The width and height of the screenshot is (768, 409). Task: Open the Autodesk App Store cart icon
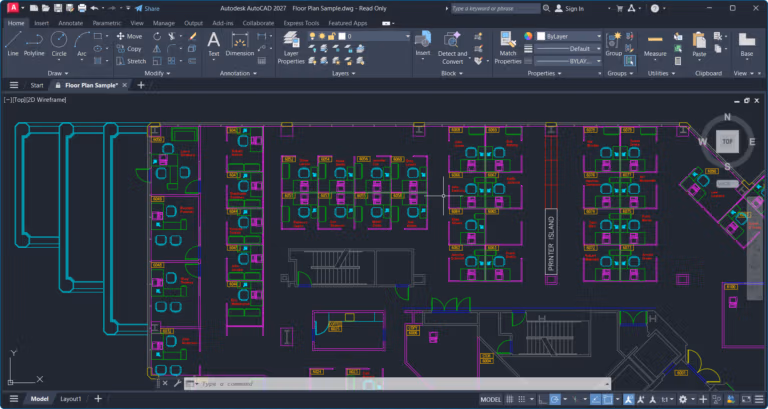click(620, 8)
